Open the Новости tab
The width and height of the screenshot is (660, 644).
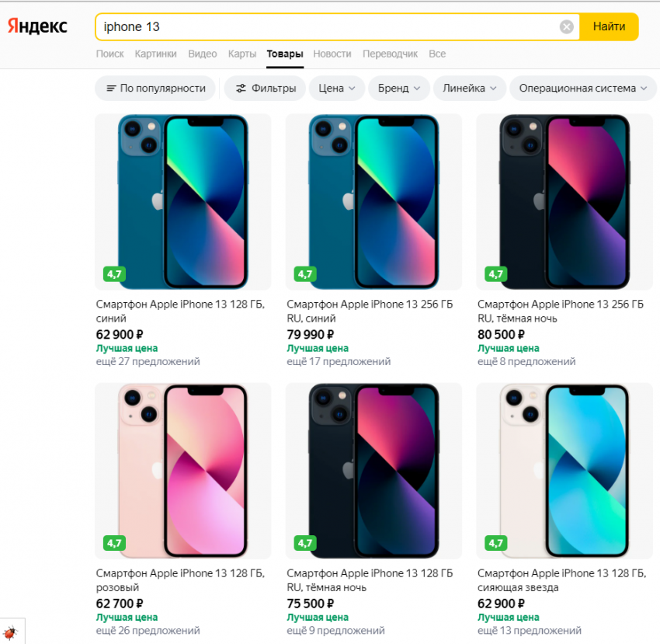(332, 54)
